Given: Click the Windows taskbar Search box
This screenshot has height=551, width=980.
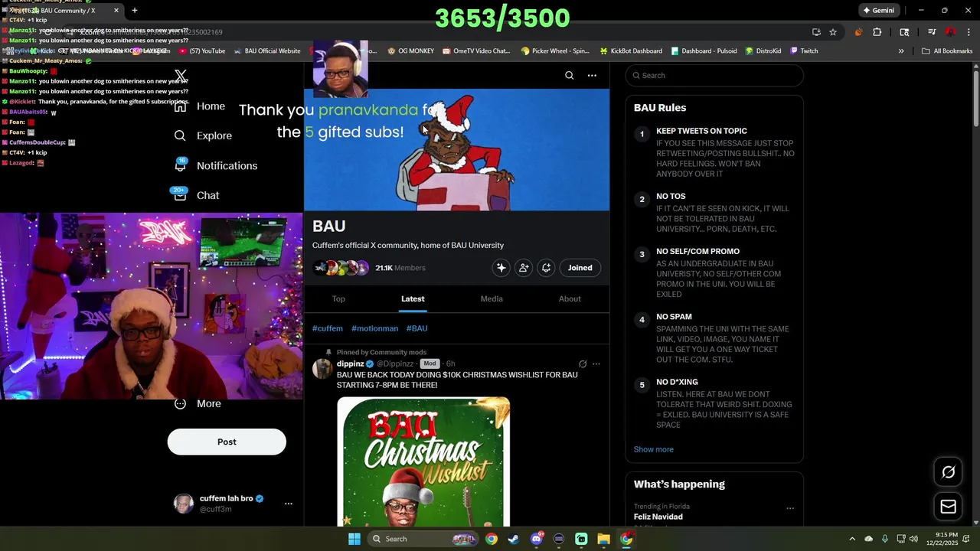Looking at the screenshot, I should click(423, 539).
